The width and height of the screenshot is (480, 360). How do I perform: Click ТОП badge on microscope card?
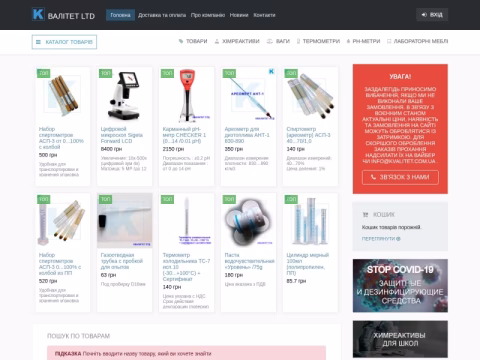pos(105,73)
